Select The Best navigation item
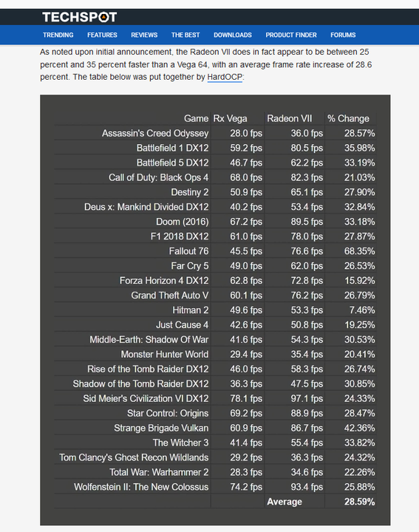Viewport: 419px width, 532px height. click(x=185, y=35)
